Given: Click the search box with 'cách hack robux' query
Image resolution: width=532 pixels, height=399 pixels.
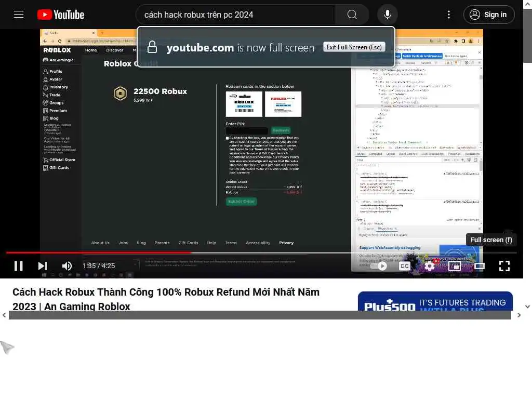Looking at the screenshot, I should [235, 15].
